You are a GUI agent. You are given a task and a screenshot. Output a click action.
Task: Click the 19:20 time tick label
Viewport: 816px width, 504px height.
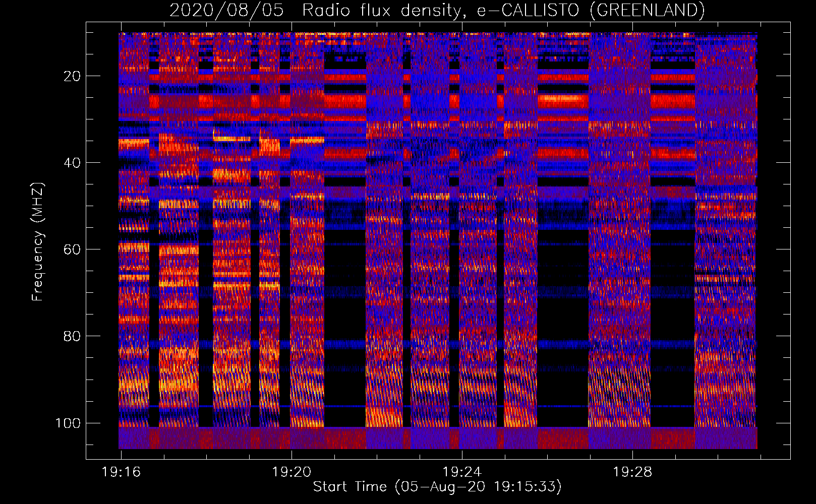pyautogui.click(x=292, y=472)
